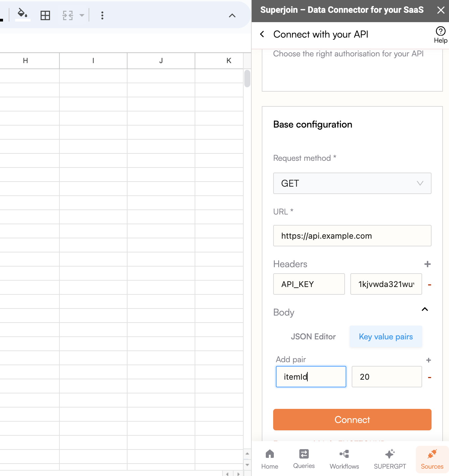449x476 pixels.
Task: Collapse the toolbar with the up chevron
Action: [x=232, y=15]
